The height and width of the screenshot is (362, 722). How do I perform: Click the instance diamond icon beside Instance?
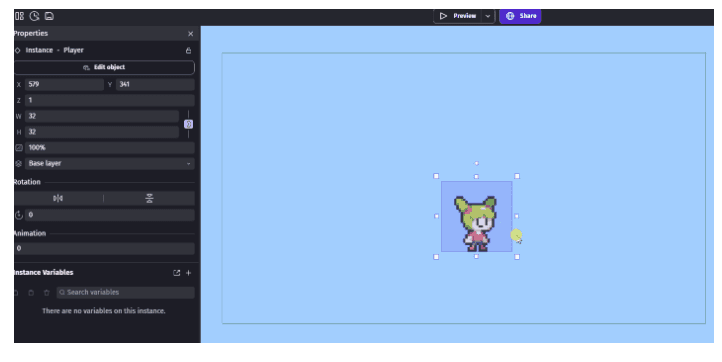pos(17,50)
